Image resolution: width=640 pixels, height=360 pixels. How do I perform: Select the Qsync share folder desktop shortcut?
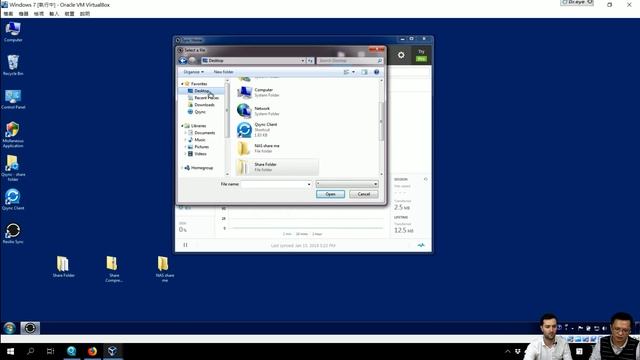(x=13, y=168)
